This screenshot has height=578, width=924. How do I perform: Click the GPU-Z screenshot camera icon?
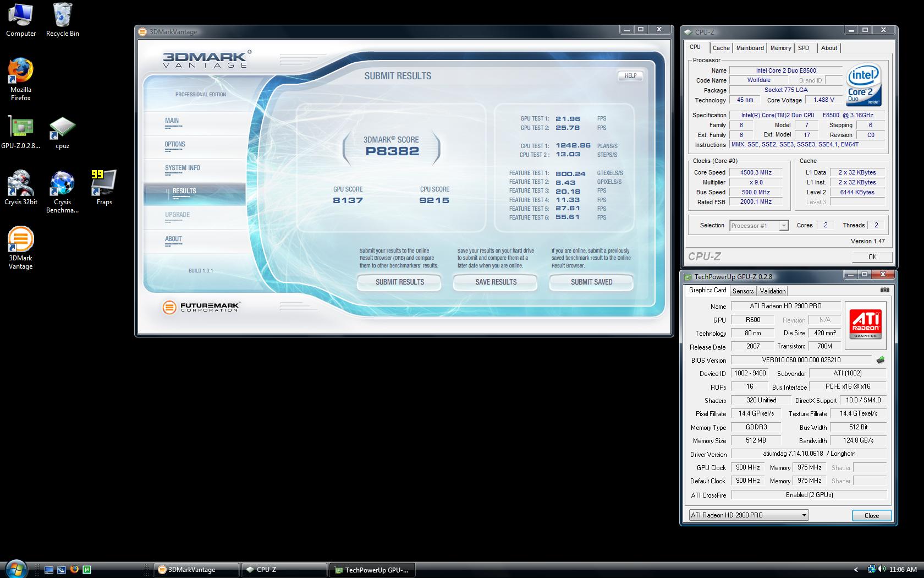pos(884,290)
